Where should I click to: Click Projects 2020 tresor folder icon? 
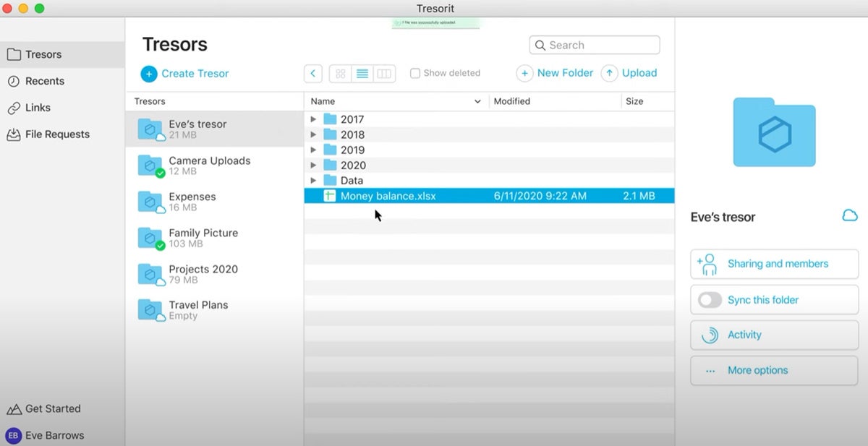coord(150,274)
